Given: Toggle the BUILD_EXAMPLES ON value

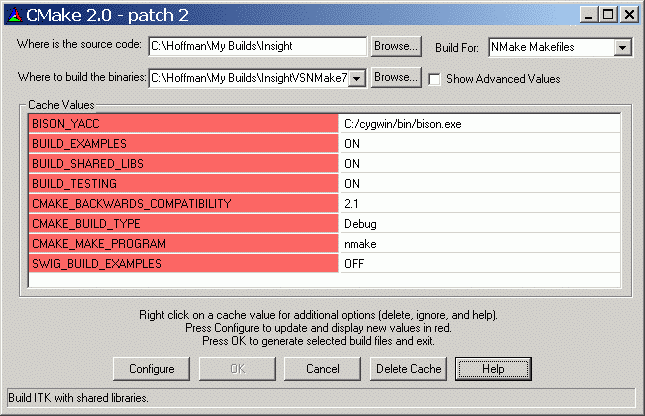Looking at the screenshot, I should (x=480, y=144).
